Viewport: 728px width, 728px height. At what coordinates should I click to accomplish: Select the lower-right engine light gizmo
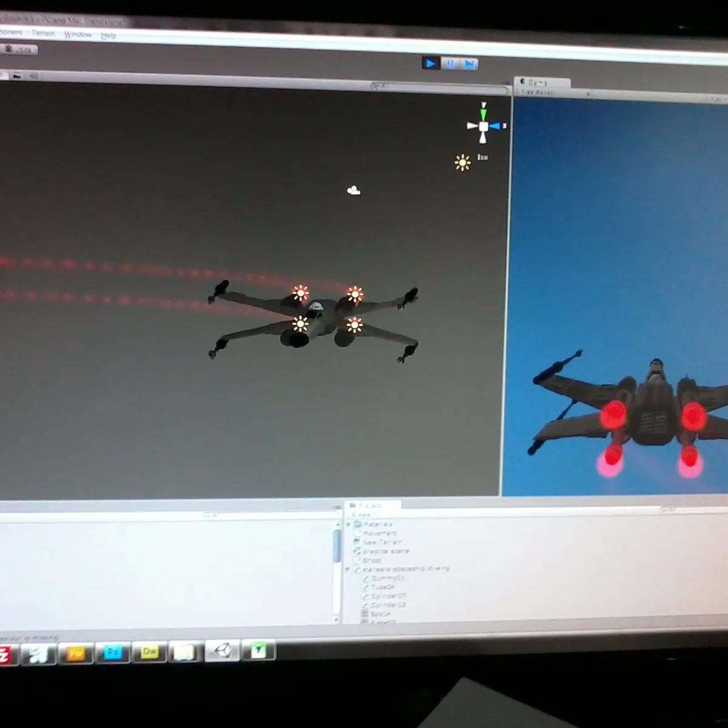[x=354, y=325]
